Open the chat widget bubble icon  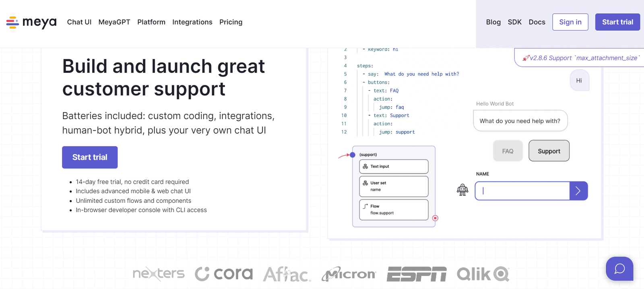coord(619,268)
